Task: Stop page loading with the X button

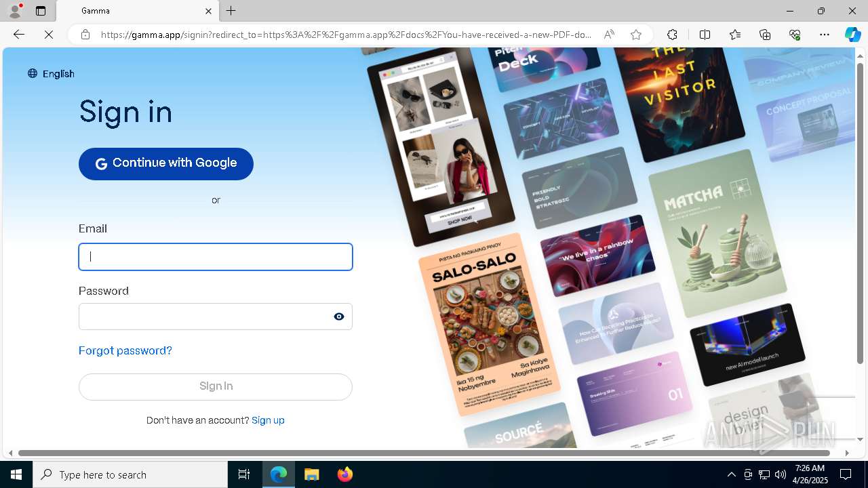Action: tap(49, 35)
